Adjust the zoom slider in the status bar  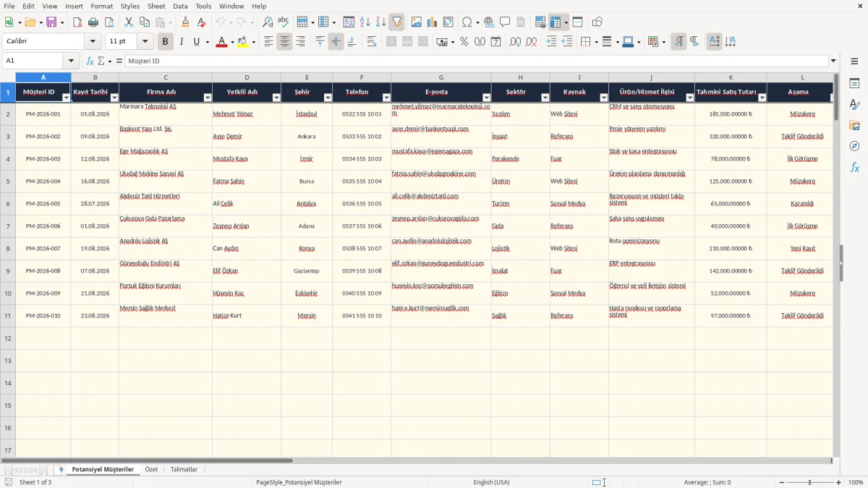click(810, 482)
